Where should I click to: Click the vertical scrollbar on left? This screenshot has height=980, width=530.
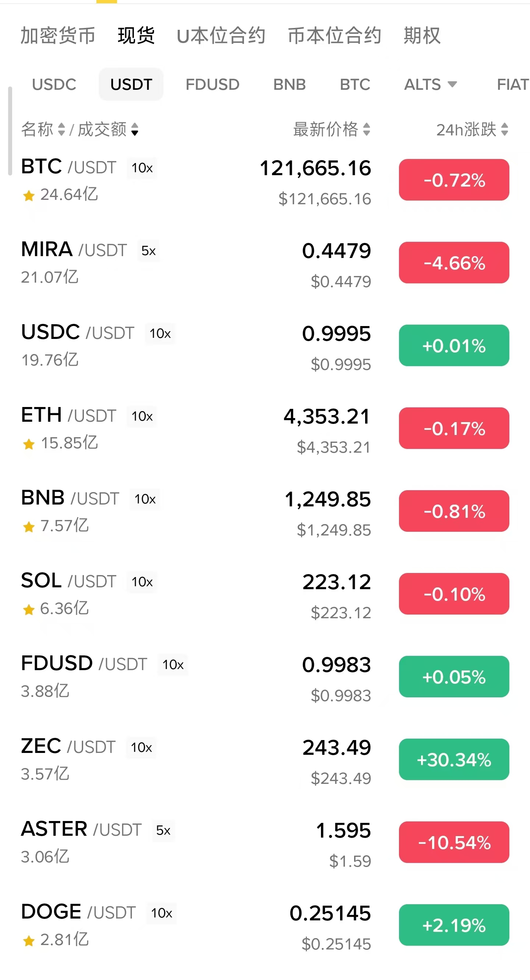point(10,131)
